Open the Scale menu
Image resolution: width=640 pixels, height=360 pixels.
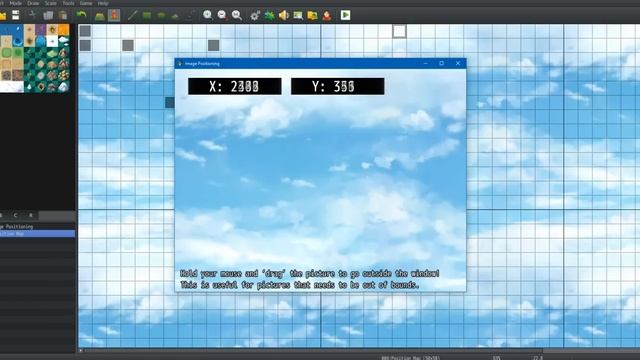coord(51,3)
